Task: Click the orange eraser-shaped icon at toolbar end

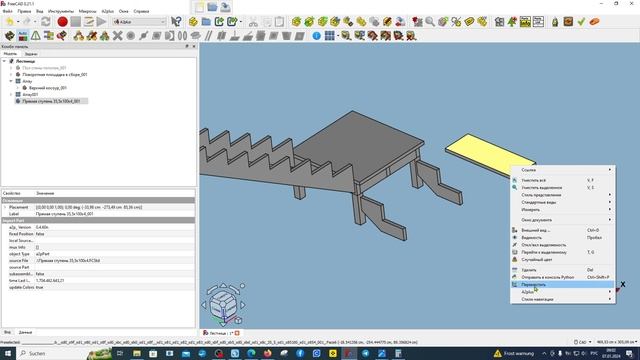Action: coord(594,22)
